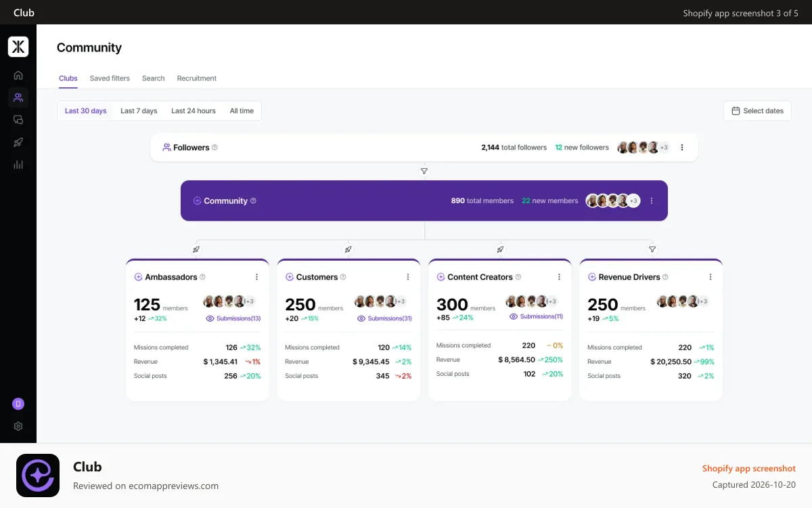View Customers Submissions(31)
This screenshot has width=812, height=508.
click(x=385, y=318)
